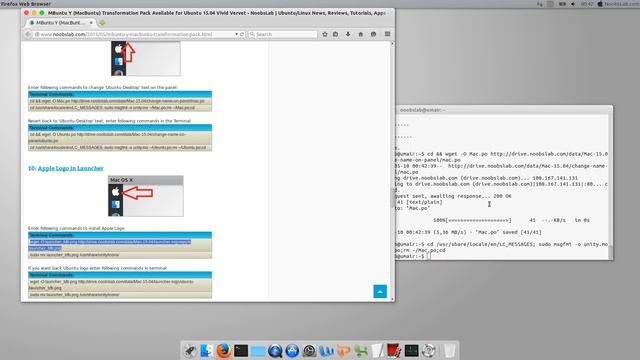Click the top launcher screenshot image

coord(146,58)
